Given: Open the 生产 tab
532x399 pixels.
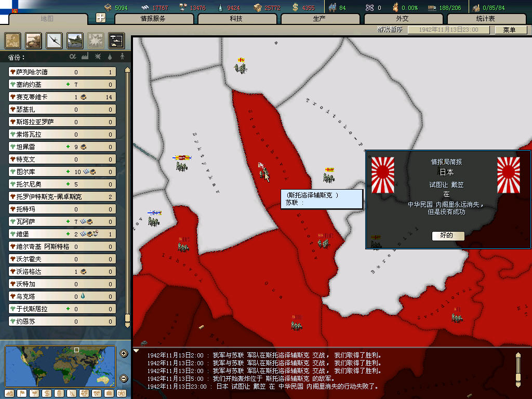Looking at the screenshot, I should click(320, 19).
